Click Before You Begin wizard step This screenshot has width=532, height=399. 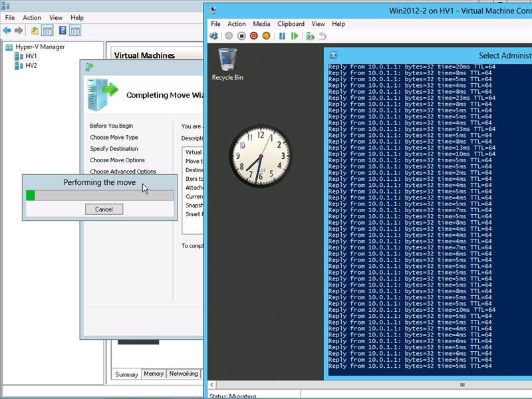point(111,126)
